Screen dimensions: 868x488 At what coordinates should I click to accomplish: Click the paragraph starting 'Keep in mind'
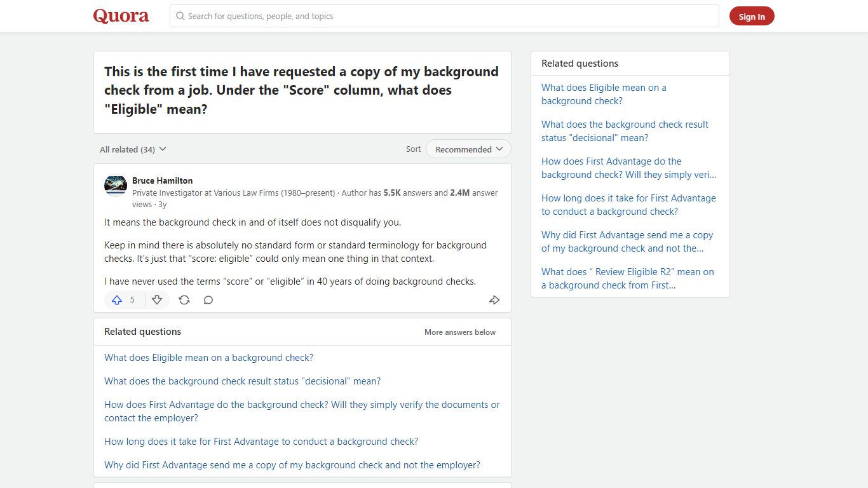pyautogui.click(x=295, y=252)
